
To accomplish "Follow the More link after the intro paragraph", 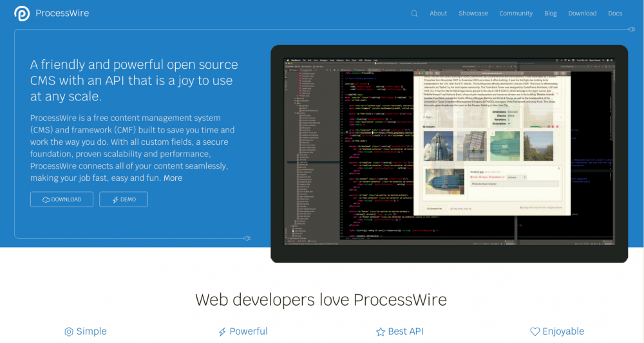I will pos(173,178).
